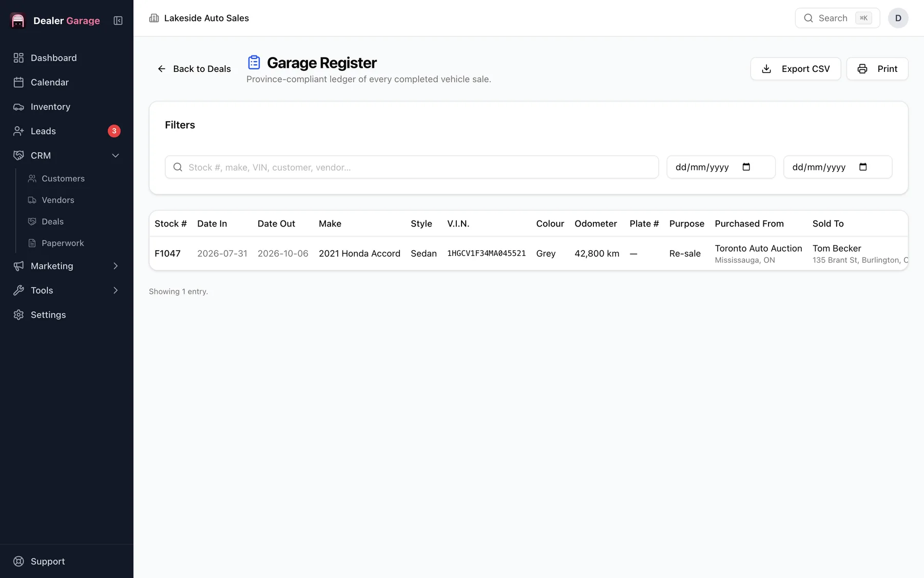This screenshot has height=578, width=924.
Task: Open the Paperwork sub-item
Action: (x=63, y=243)
